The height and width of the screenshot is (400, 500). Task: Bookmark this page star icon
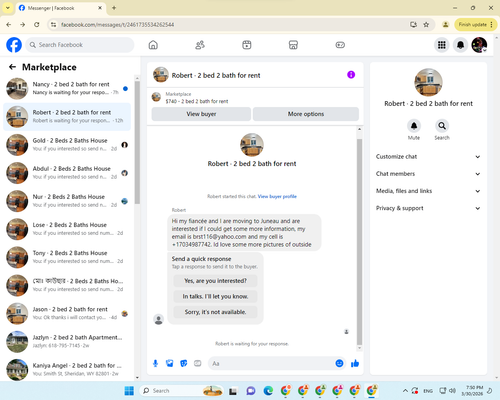tap(426, 24)
